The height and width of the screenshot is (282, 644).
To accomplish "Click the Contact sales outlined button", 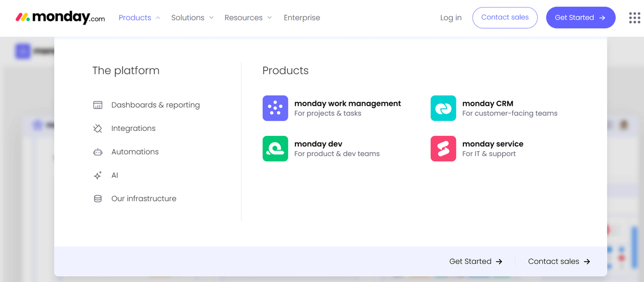I will tap(505, 18).
